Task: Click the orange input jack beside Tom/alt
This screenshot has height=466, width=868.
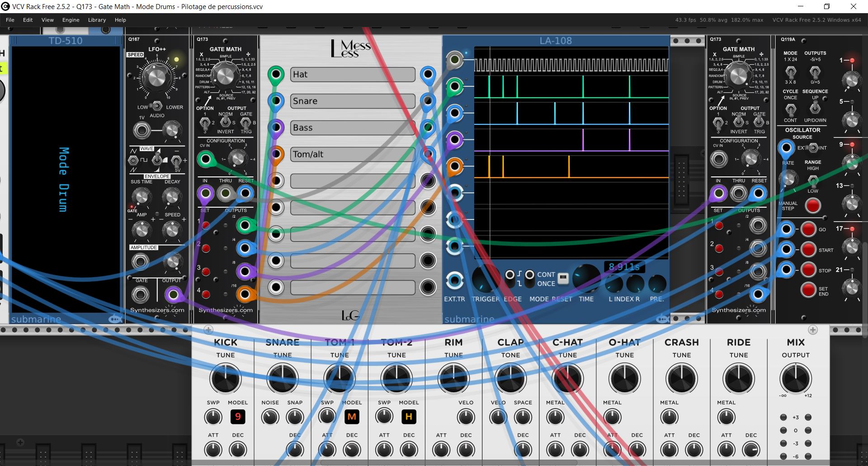Action: 276,154
